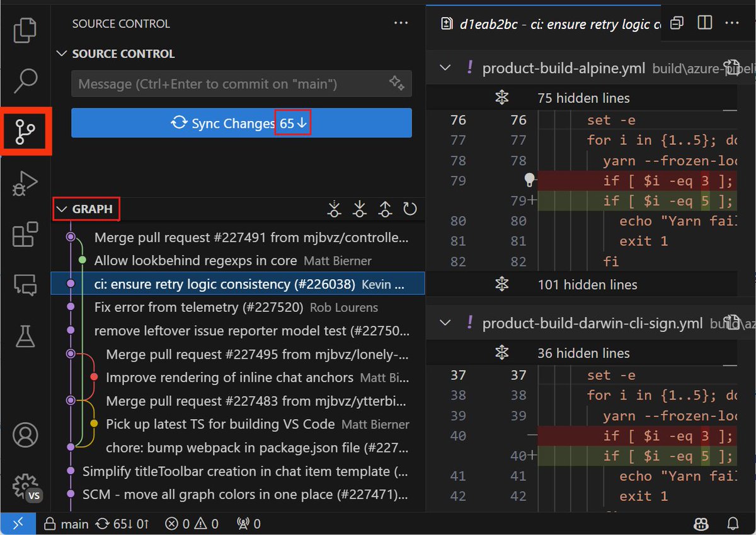The image size is (756, 535).
Task: Collapse product-build-darwin-cli-sign.yml diff section
Action: 445,323
